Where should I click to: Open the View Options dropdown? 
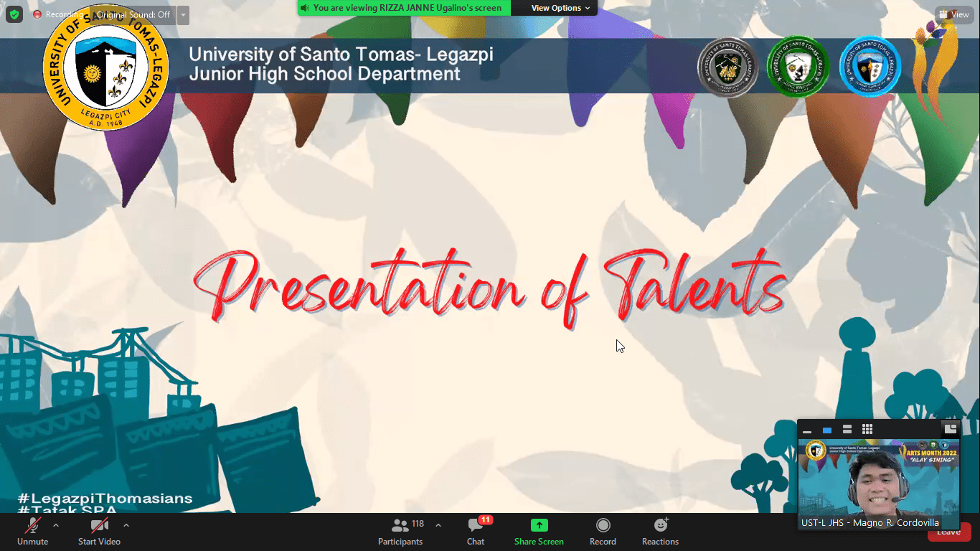pyautogui.click(x=560, y=8)
